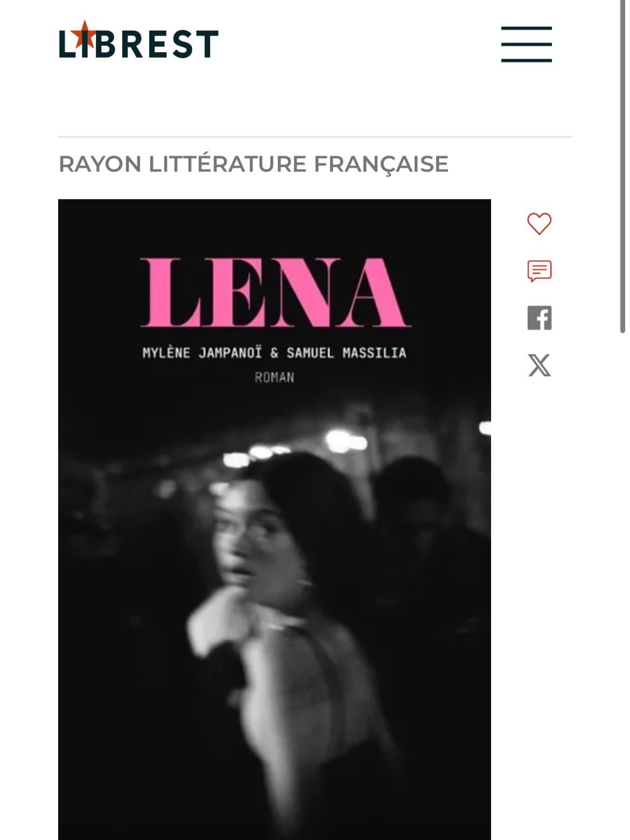Click author name Samuel Massilia on cover

(346, 353)
